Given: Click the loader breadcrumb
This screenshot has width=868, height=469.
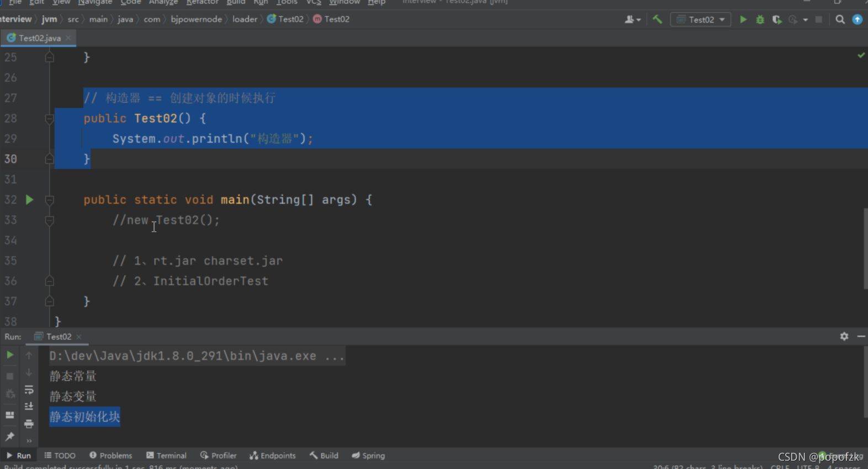Looking at the screenshot, I should (245, 19).
